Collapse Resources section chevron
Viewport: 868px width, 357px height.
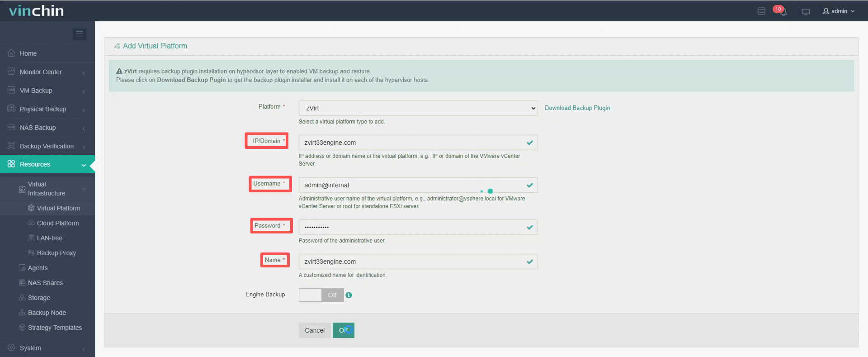pos(84,165)
